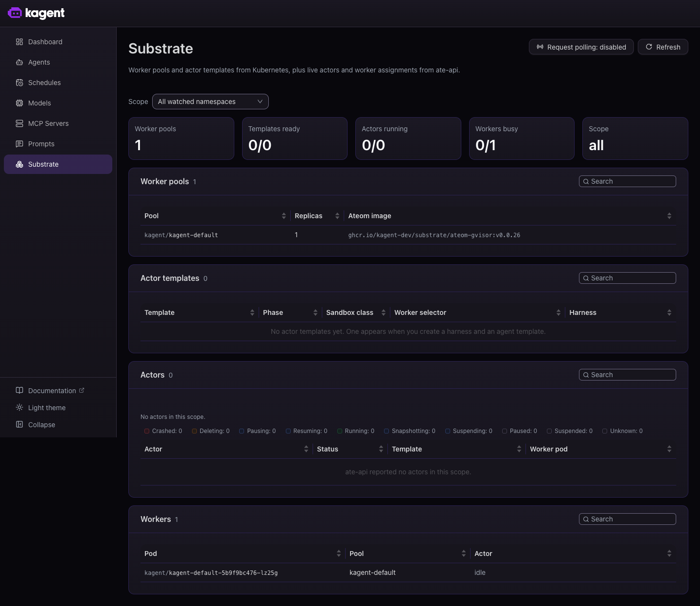The image size is (700, 606).
Task: Open MCP Servers via its sidebar server icon
Action: (19, 123)
